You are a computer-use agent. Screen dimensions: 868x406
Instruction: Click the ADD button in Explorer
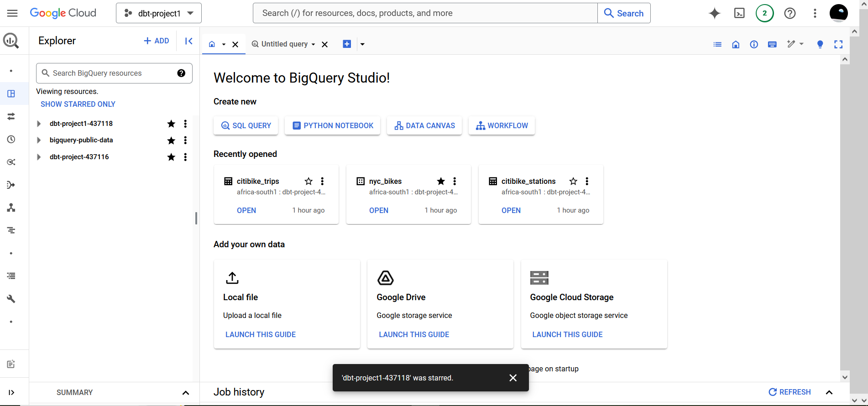(157, 41)
